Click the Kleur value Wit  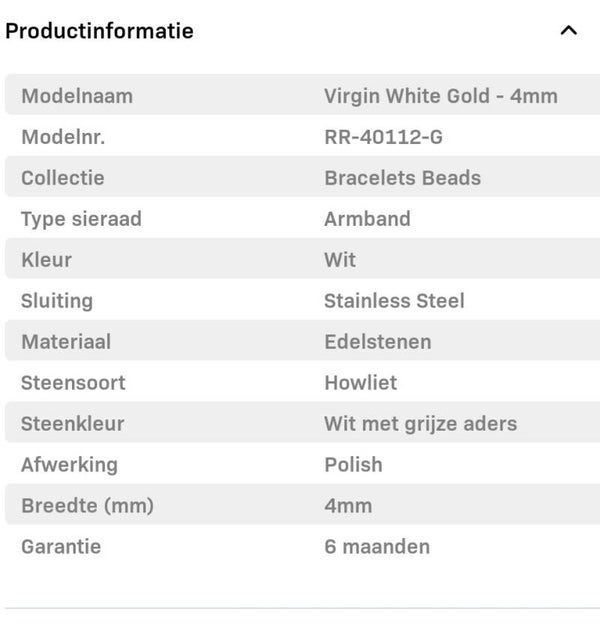340,260
